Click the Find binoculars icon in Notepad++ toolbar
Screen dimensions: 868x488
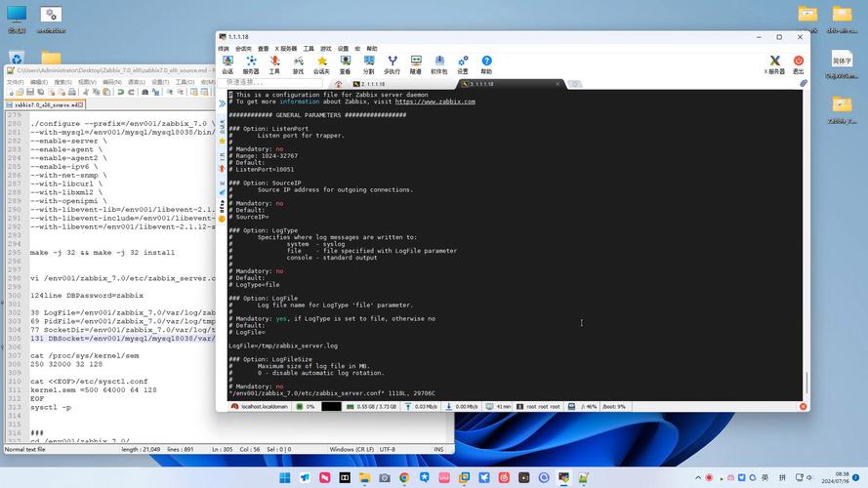tap(145, 92)
